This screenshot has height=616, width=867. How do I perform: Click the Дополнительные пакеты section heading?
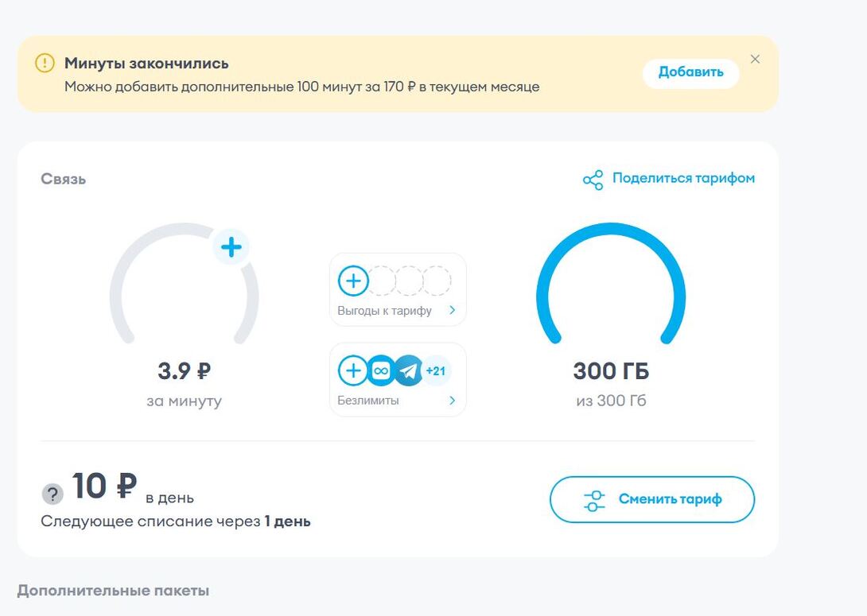tap(113, 591)
